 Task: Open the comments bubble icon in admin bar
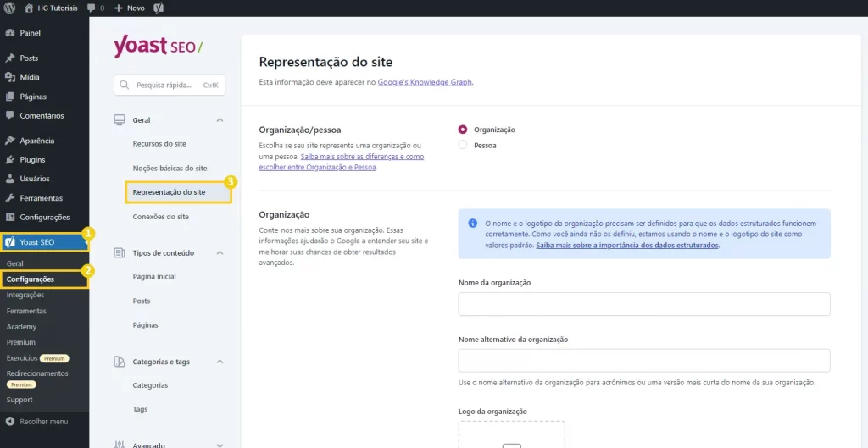coord(92,8)
